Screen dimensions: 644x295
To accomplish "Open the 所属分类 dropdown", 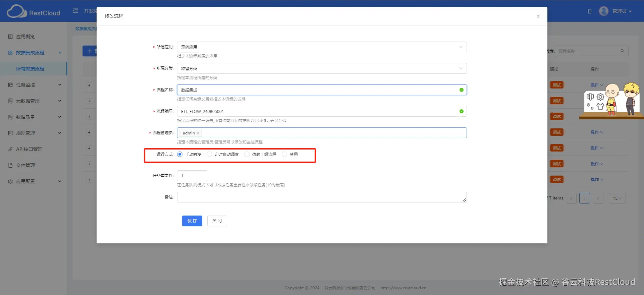I will (322, 68).
